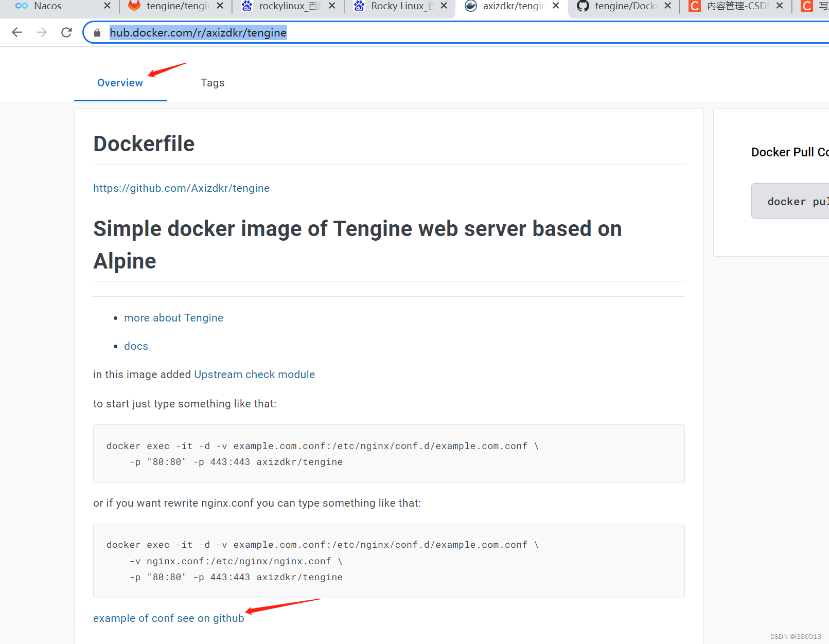
Task: Select the Overview tab
Action: pyautogui.click(x=120, y=82)
